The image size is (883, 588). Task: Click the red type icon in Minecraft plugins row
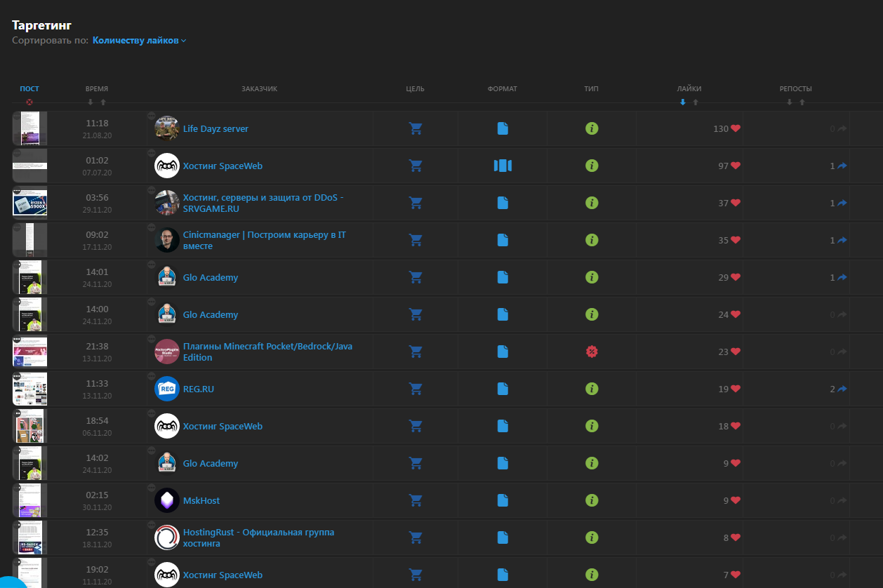(x=592, y=352)
